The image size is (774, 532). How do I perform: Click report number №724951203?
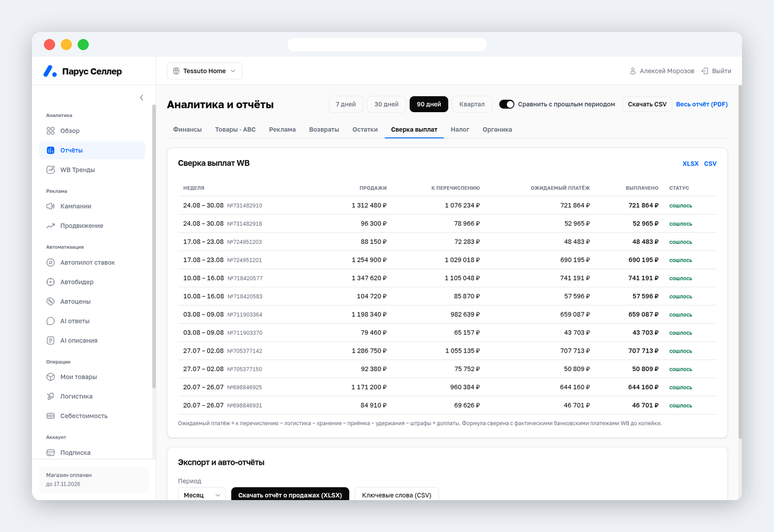[x=245, y=242]
